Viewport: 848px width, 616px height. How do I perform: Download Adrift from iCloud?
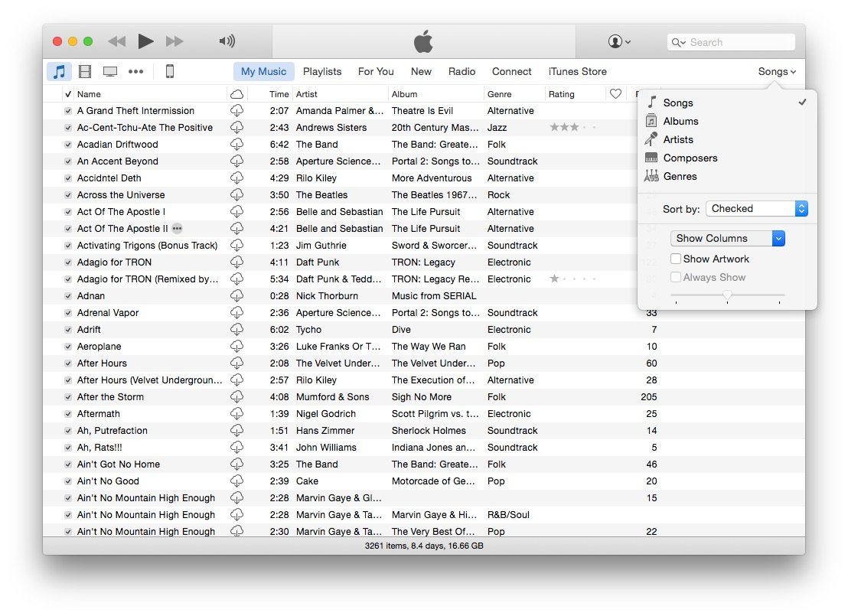[237, 329]
